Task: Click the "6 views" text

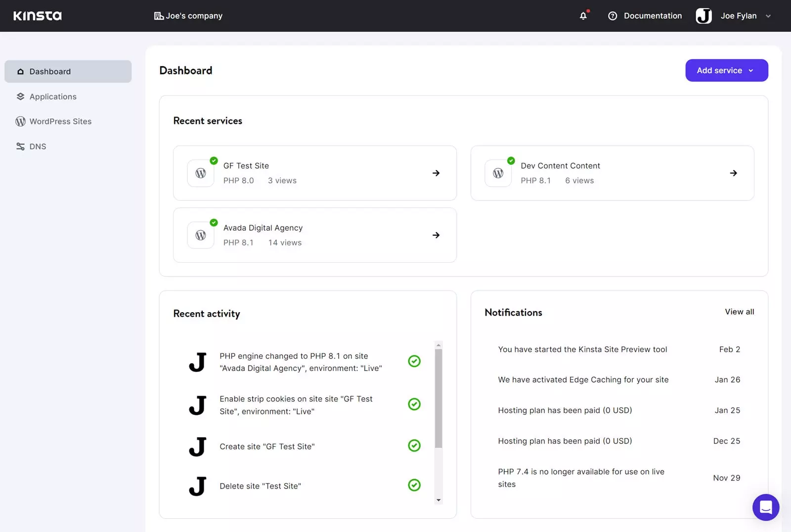Action: point(579,181)
